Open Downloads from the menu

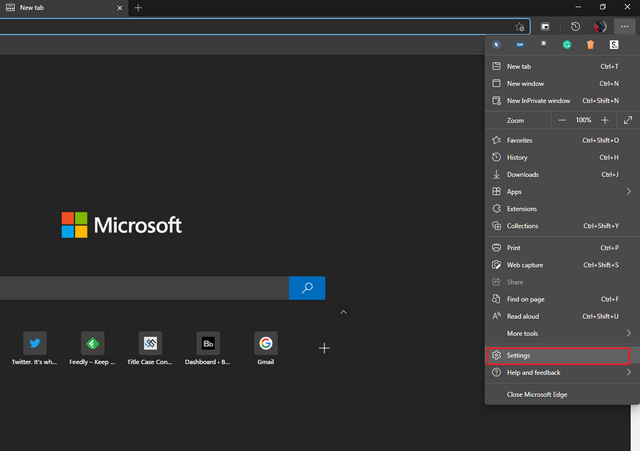tap(562, 174)
